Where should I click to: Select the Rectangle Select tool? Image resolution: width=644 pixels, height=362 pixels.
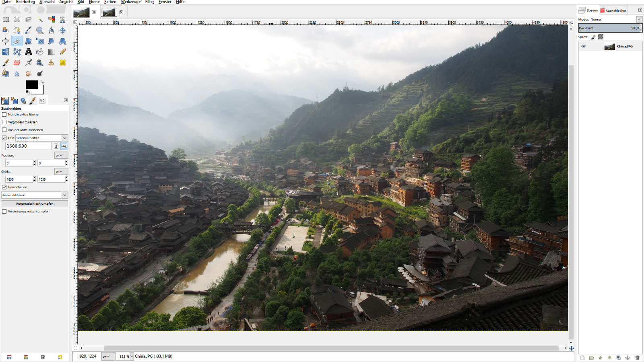(x=6, y=19)
